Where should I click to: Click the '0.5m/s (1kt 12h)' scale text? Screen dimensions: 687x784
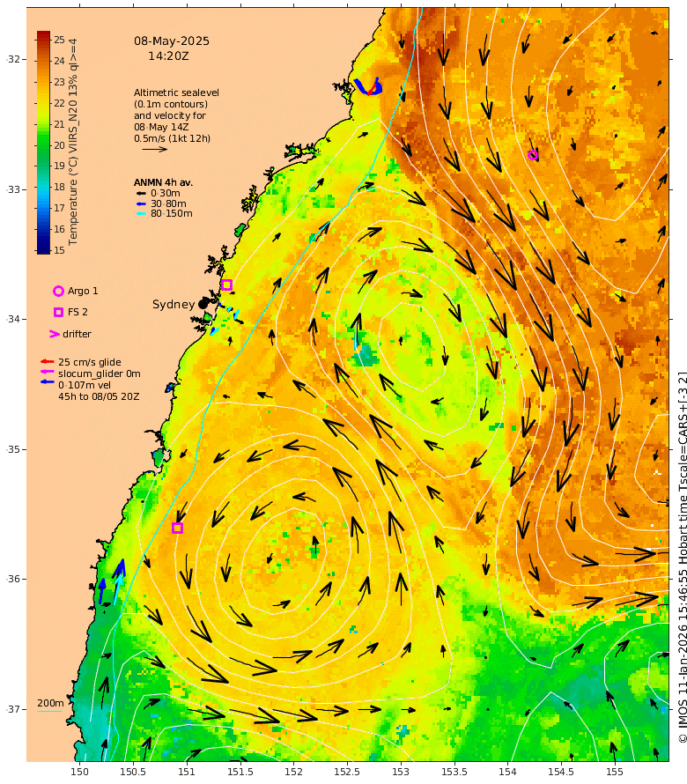click(172, 138)
